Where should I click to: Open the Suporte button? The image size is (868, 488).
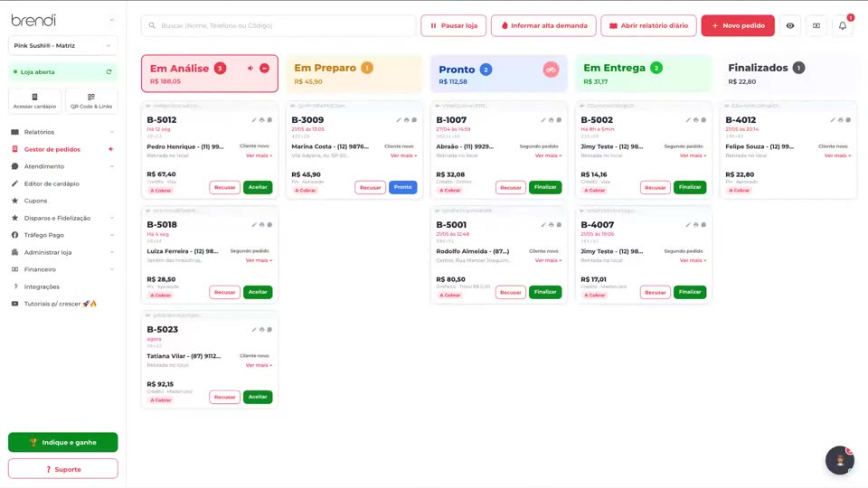(62, 469)
